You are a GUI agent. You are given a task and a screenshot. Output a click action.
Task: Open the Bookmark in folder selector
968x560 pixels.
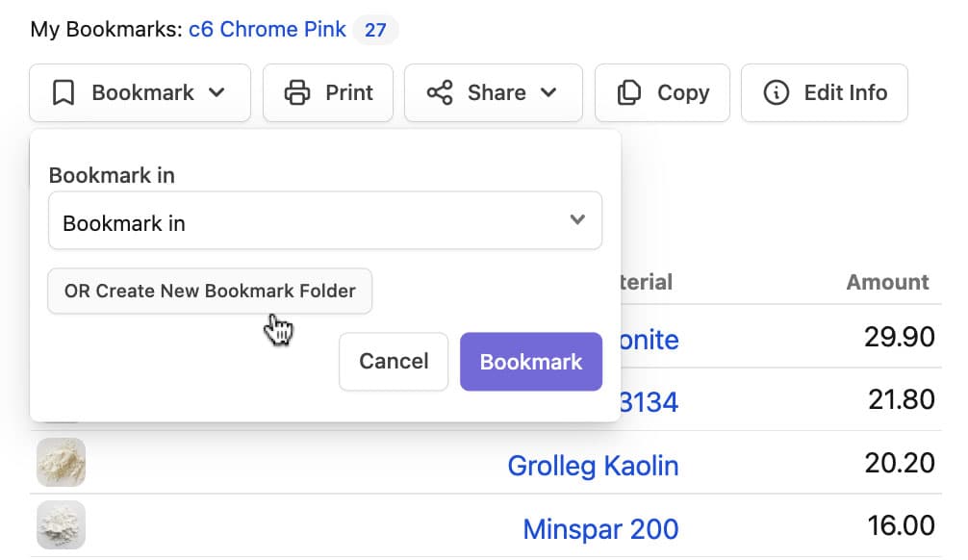[x=324, y=220]
